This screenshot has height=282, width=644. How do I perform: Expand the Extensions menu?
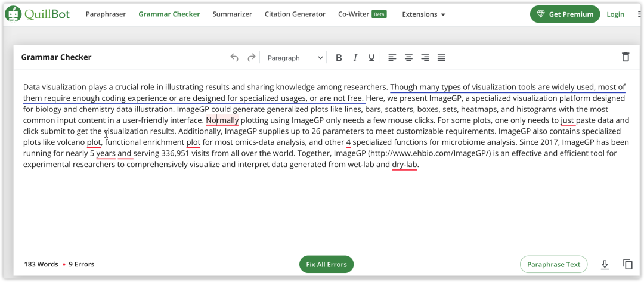click(423, 14)
